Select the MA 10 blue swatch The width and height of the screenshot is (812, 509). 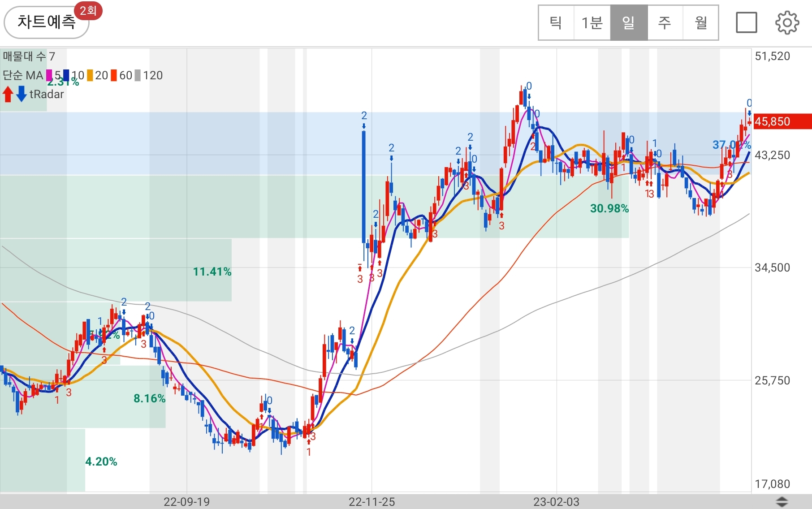tap(66, 75)
